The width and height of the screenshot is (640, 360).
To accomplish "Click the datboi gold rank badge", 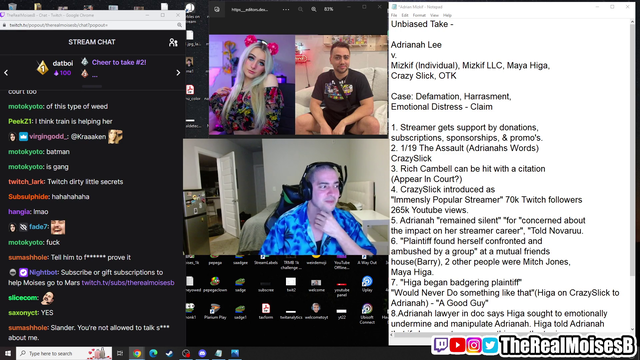I will [42, 68].
